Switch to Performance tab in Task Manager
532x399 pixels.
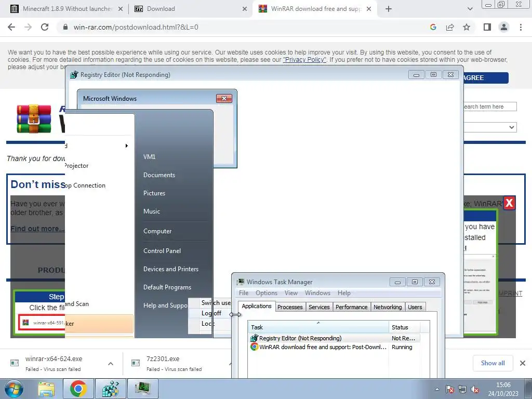pyautogui.click(x=352, y=307)
